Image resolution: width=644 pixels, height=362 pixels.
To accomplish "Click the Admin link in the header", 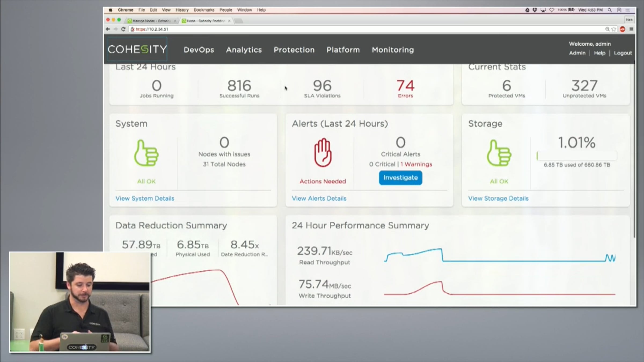I will click(x=577, y=53).
